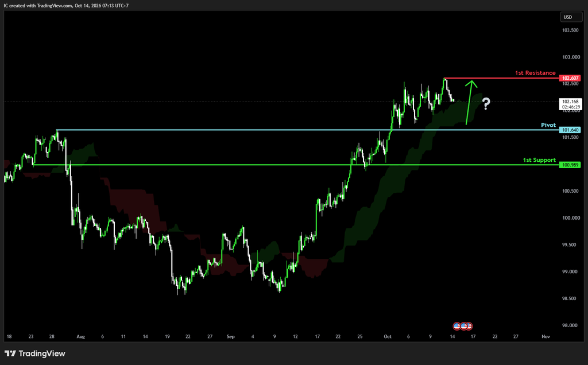Click the 99.000 price axis label
The height and width of the screenshot is (365, 588).
point(569,271)
